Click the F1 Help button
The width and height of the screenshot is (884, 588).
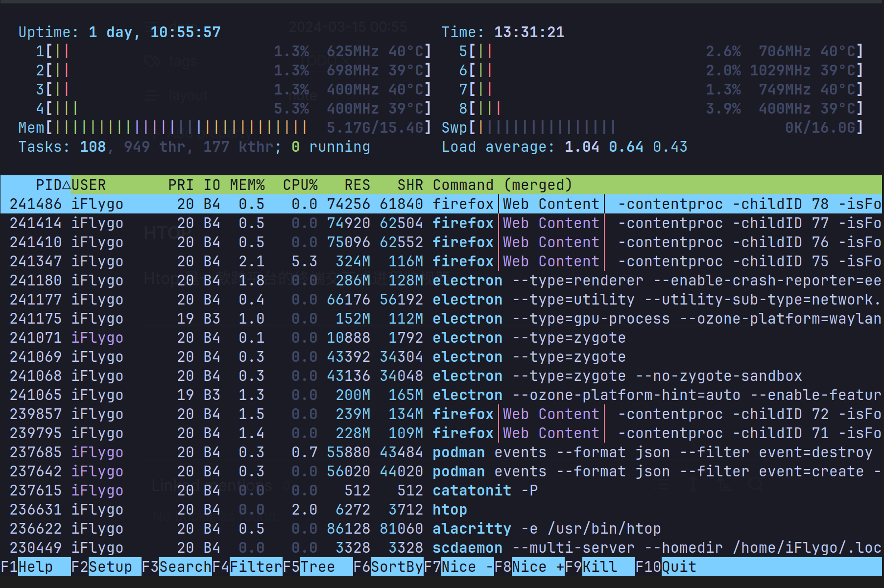click(36, 567)
